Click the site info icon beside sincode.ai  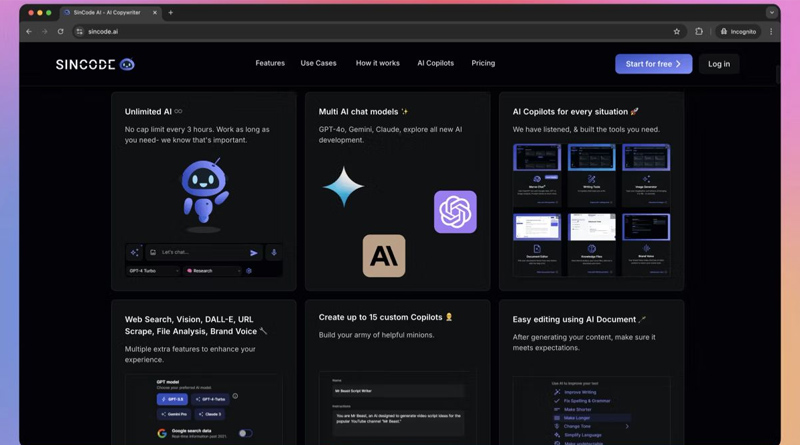pyautogui.click(x=79, y=32)
